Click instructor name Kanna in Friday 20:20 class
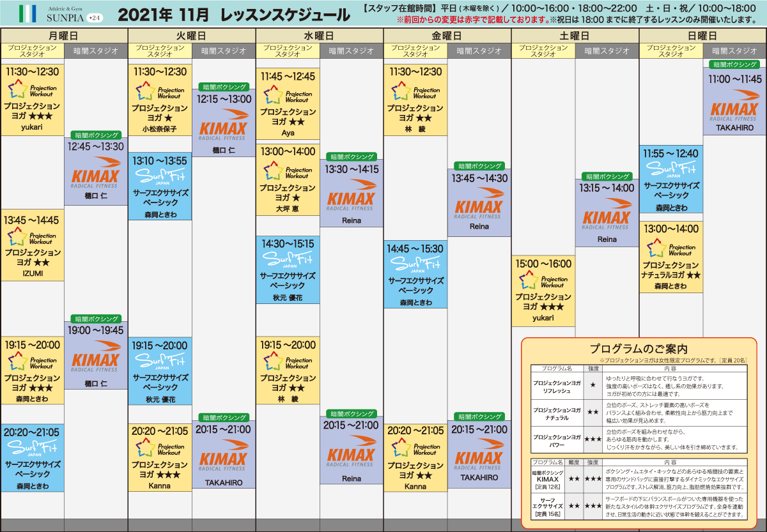 [x=415, y=486]
